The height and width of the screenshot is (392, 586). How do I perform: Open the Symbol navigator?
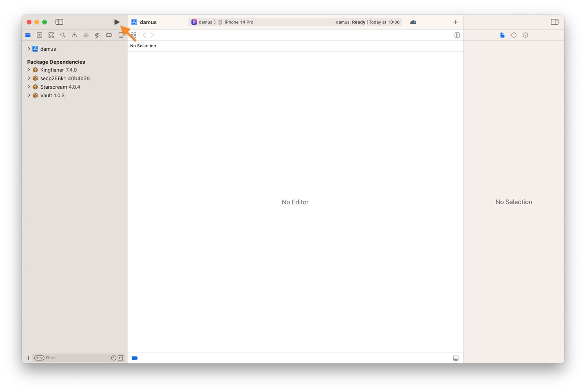[51, 35]
